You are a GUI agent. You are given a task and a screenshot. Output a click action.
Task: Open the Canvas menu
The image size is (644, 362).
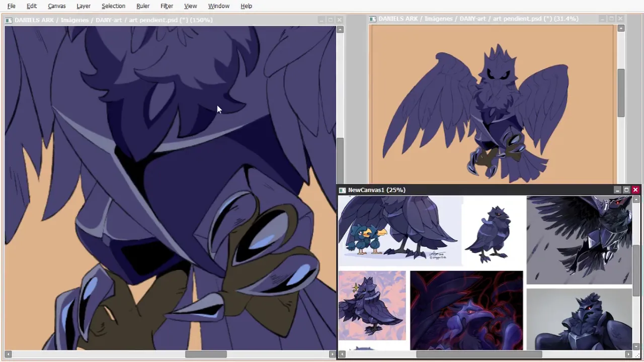tap(57, 6)
